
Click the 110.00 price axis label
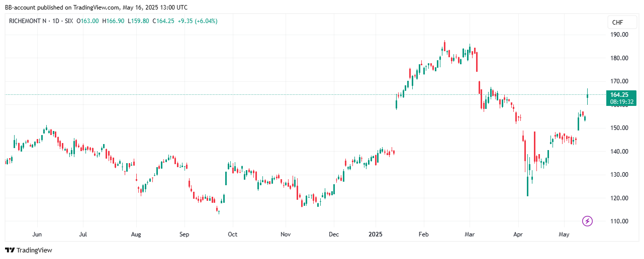click(x=619, y=221)
